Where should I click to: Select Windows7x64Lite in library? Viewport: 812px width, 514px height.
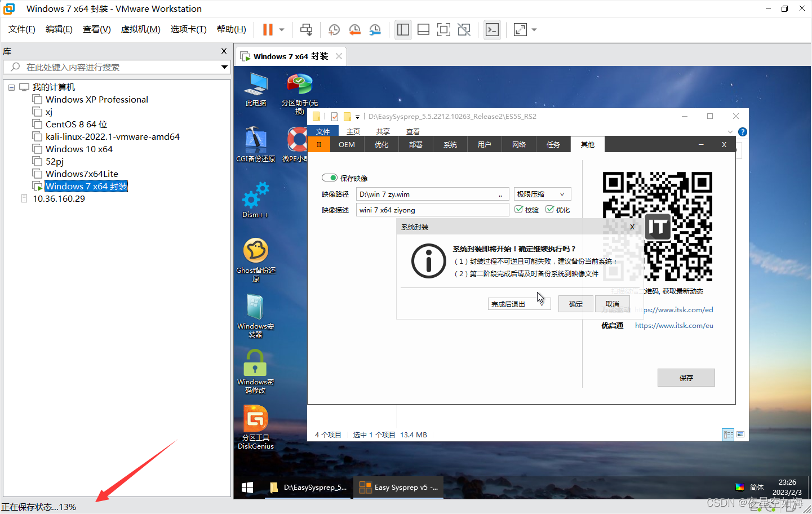[x=82, y=174]
